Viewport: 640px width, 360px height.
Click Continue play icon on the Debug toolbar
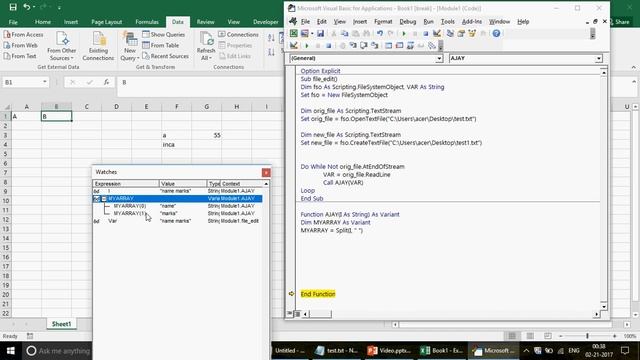(x=307, y=45)
